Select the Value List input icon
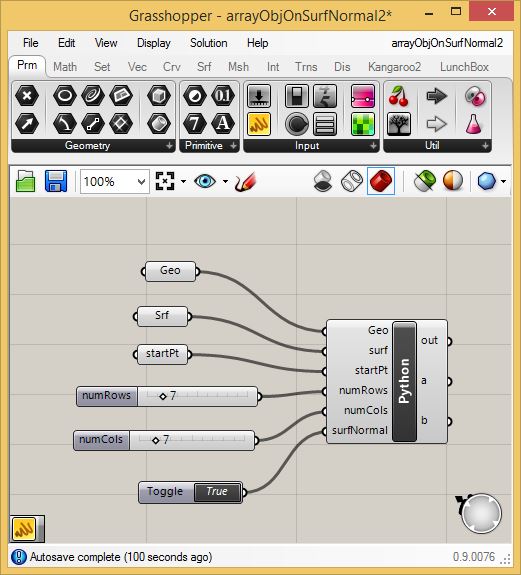This screenshot has width=521, height=575. pos(325,124)
